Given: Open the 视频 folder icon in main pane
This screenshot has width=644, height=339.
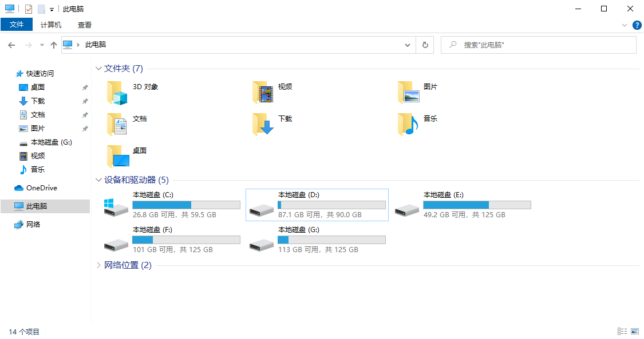Looking at the screenshot, I should 263,93.
